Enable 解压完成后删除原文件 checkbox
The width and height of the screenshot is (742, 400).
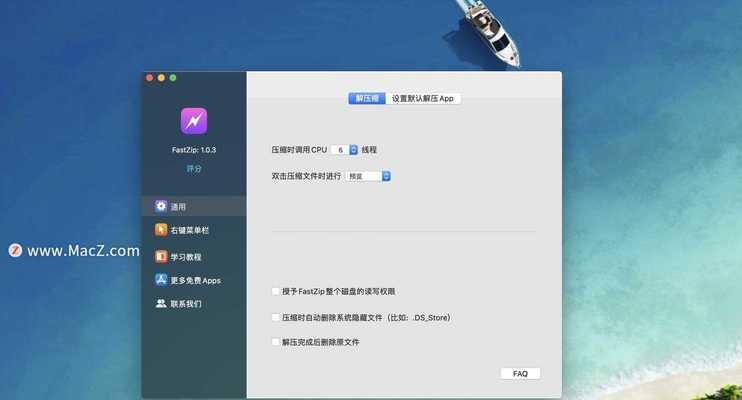[x=275, y=342]
